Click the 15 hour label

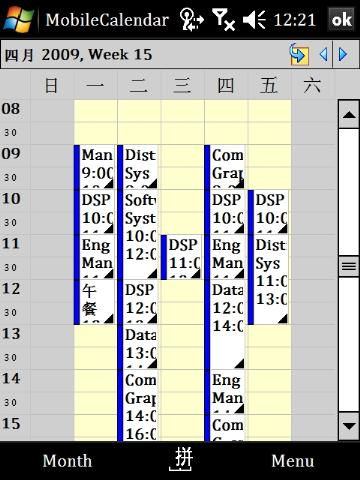tap(11, 424)
